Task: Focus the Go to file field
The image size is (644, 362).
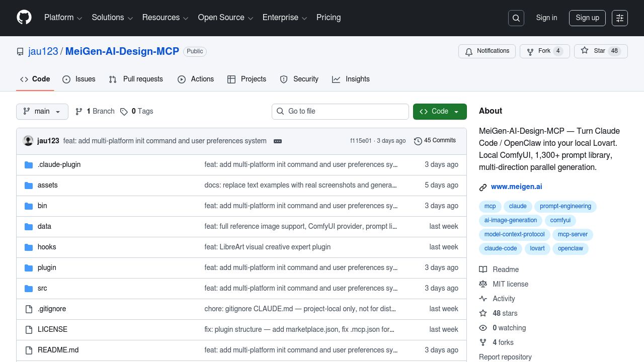Action: (340, 112)
